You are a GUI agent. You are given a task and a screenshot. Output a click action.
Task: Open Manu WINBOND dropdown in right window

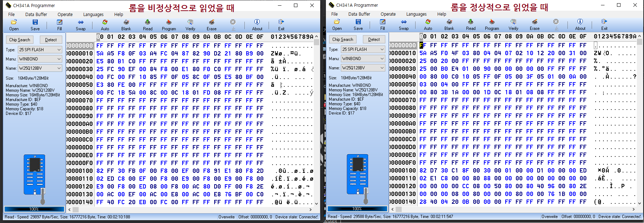pos(363,59)
